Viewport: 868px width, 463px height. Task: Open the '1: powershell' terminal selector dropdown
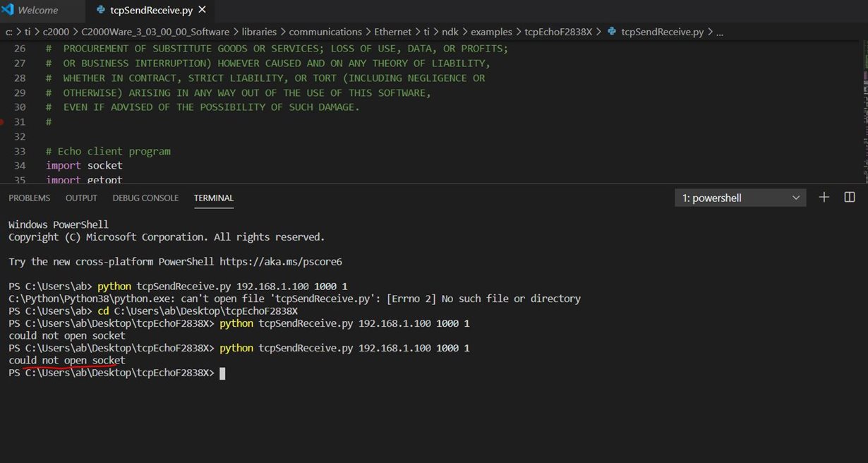point(740,198)
